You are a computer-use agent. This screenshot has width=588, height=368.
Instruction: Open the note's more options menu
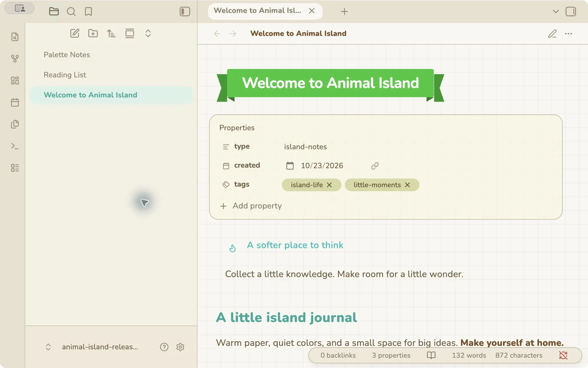point(568,34)
